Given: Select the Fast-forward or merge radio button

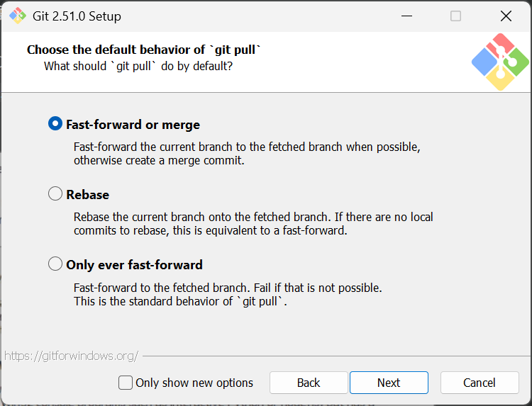Looking at the screenshot, I should [x=55, y=124].
